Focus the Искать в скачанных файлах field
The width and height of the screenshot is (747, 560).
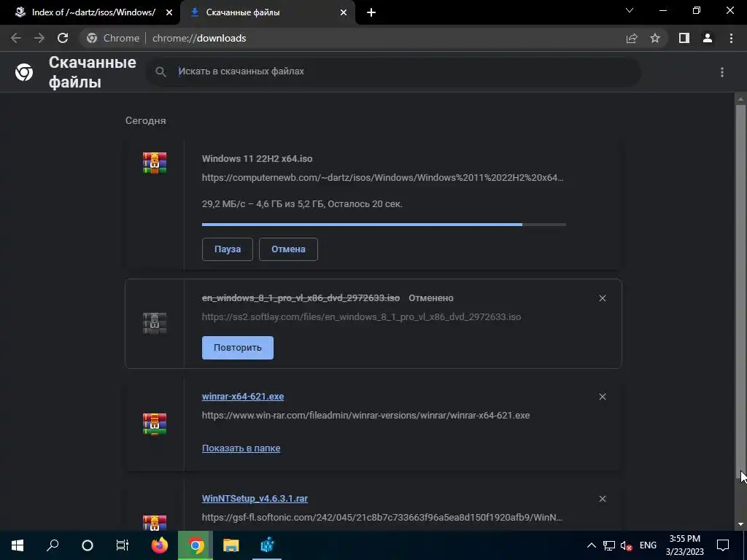(x=393, y=71)
